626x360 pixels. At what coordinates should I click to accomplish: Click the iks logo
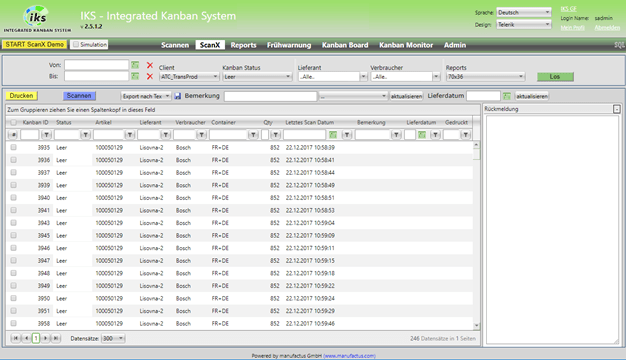(x=37, y=18)
